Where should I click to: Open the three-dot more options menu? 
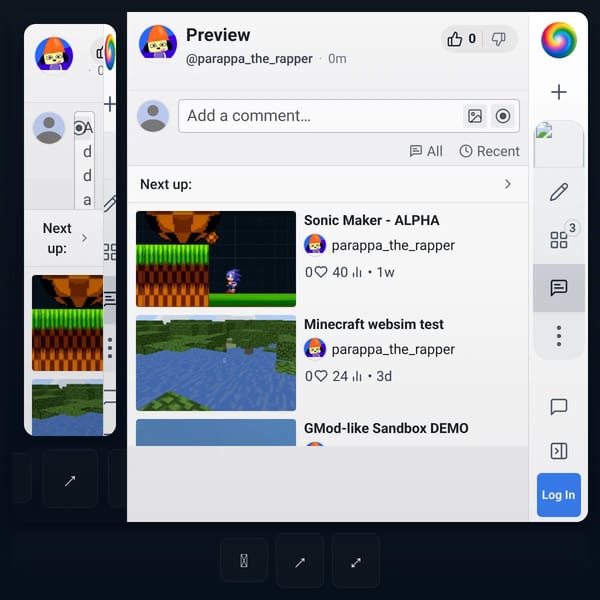pos(559,336)
